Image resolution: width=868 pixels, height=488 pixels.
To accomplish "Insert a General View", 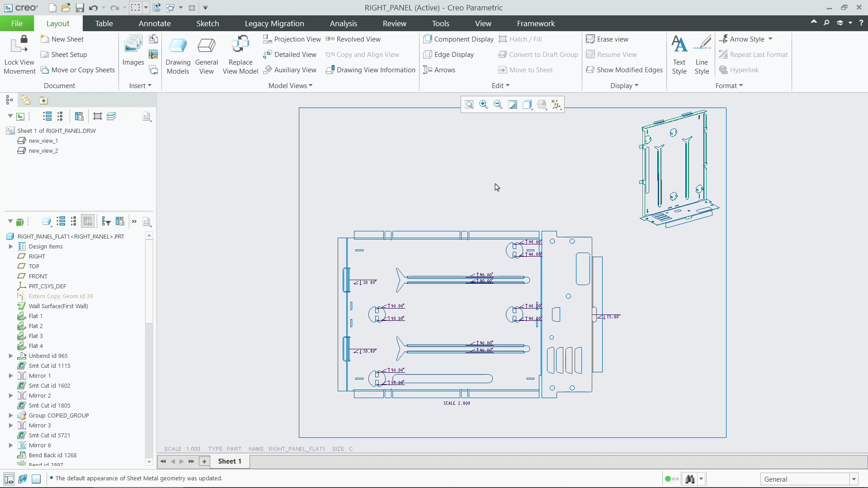I will (207, 55).
